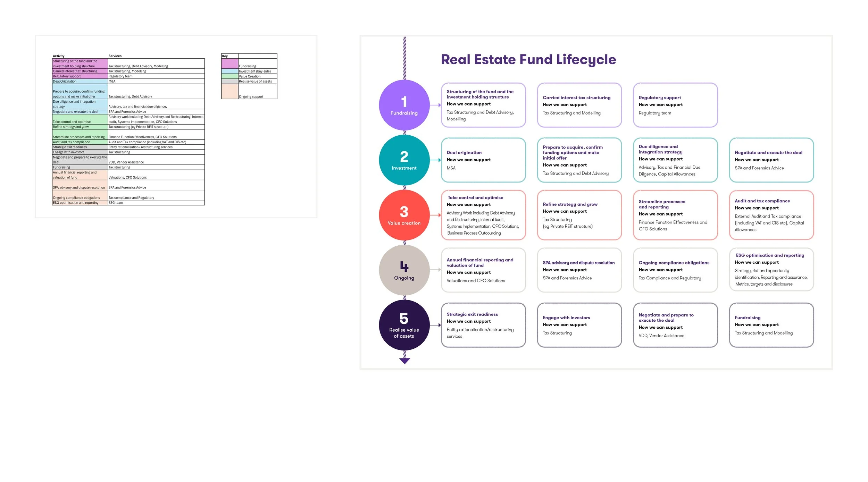868x482 pixels.
Task: Click the Audit and tax compliance card
Action: 771,215
